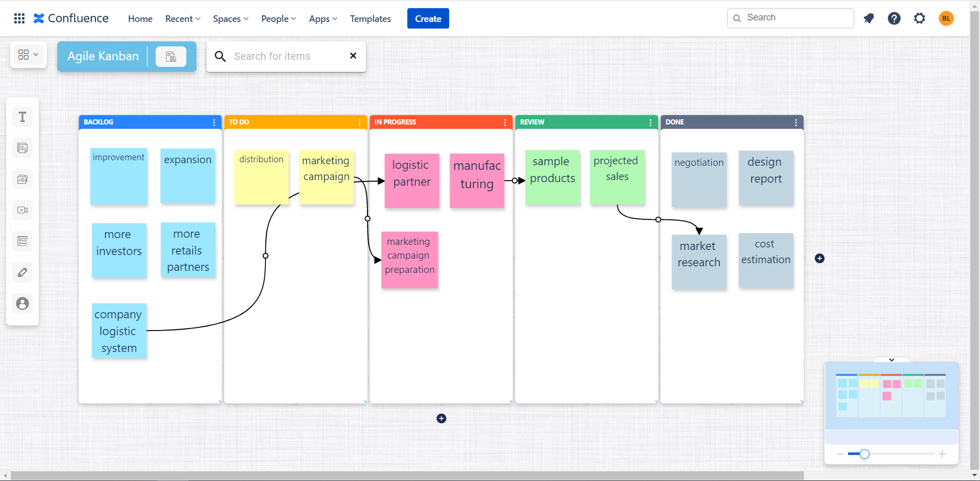Clear the item search with the X button
The height and width of the screenshot is (481, 980).
[x=353, y=56]
